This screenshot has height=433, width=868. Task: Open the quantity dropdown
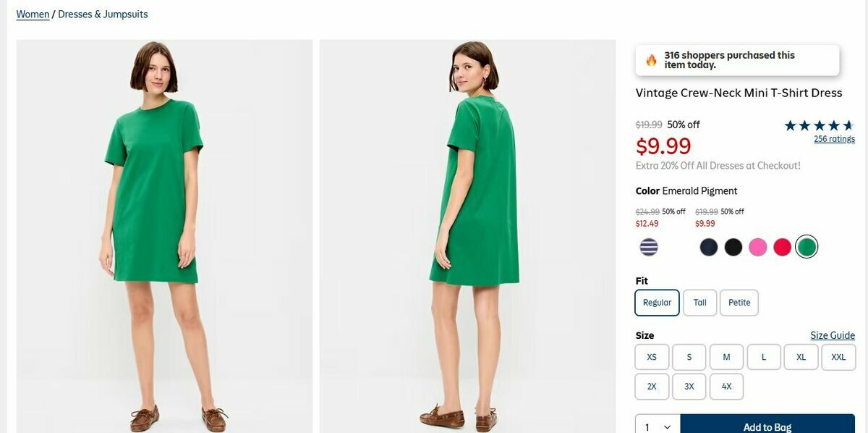tap(658, 427)
